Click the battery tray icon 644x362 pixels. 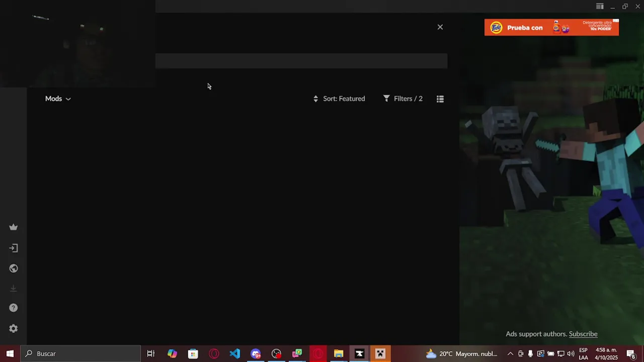(x=550, y=354)
